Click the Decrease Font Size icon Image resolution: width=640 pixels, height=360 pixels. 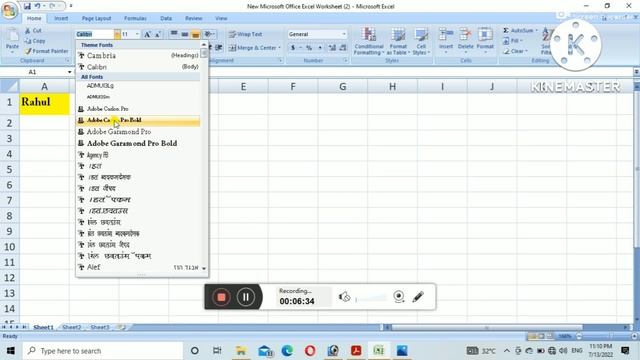pyautogui.click(x=158, y=34)
